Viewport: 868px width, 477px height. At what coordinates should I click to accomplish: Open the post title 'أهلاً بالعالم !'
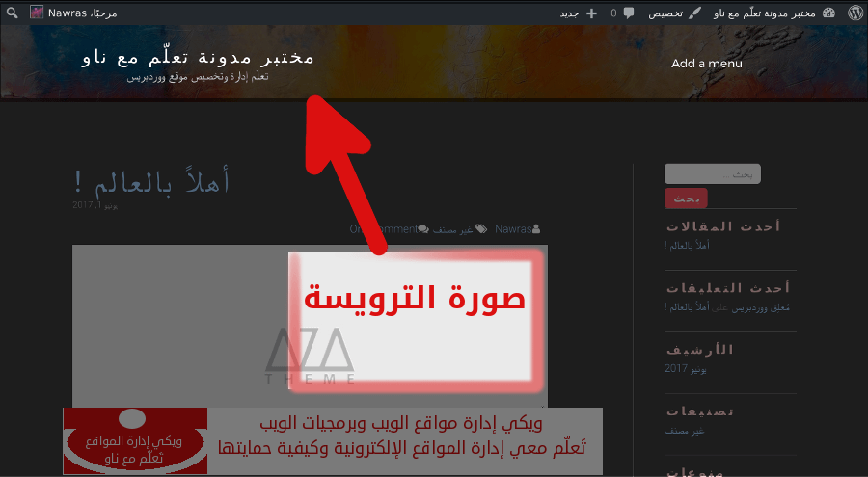[150, 180]
